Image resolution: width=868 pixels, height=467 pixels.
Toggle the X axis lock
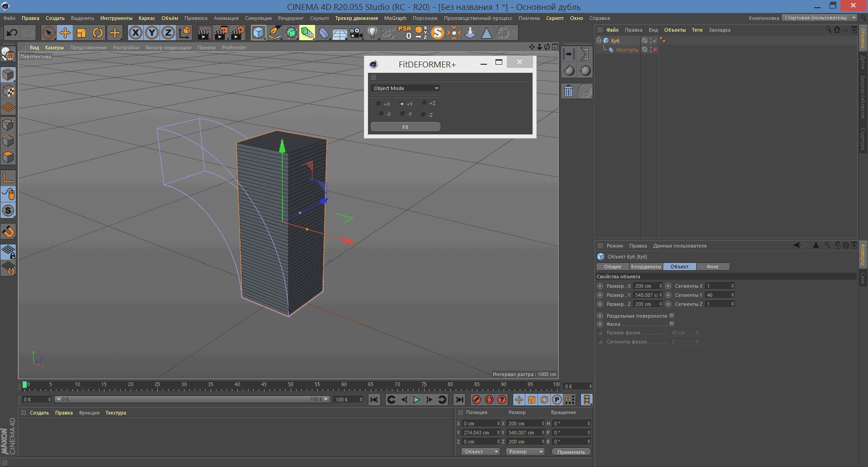[x=135, y=33]
